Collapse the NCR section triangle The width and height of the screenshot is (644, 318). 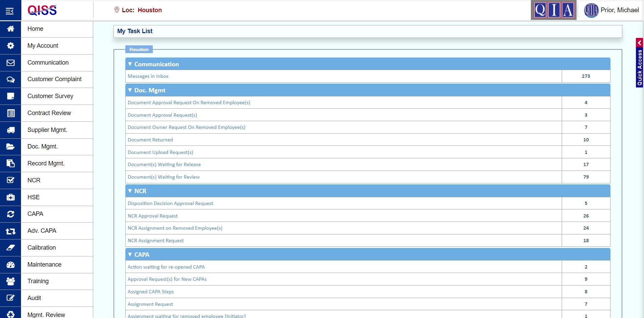pos(130,191)
